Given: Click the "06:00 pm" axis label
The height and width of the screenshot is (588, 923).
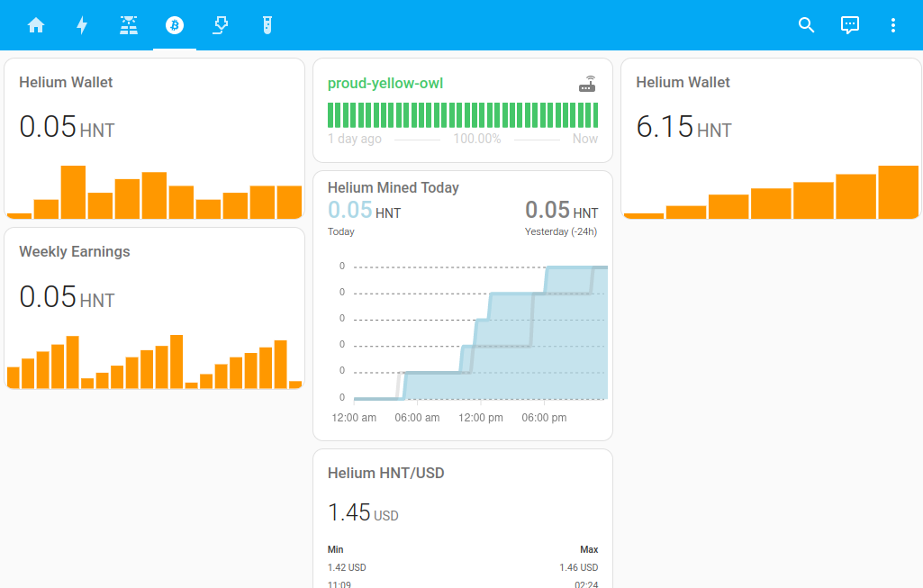Looking at the screenshot, I should 545,418.
